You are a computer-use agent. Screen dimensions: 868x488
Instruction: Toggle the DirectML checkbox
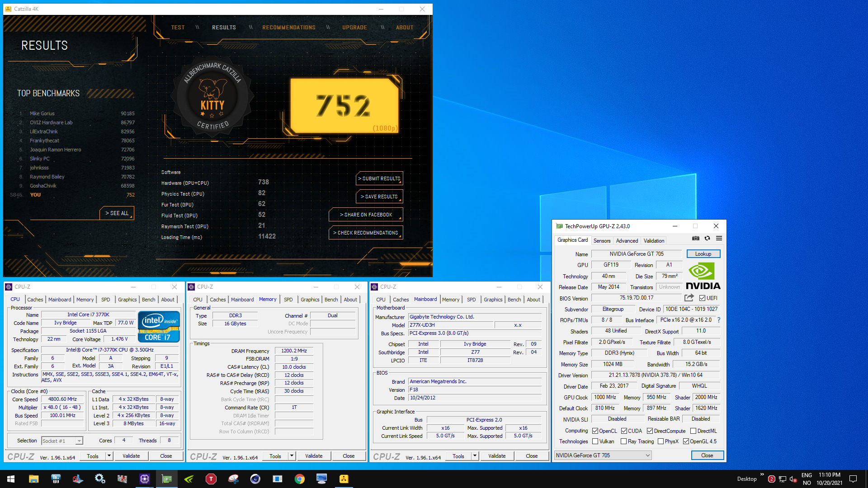click(693, 431)
